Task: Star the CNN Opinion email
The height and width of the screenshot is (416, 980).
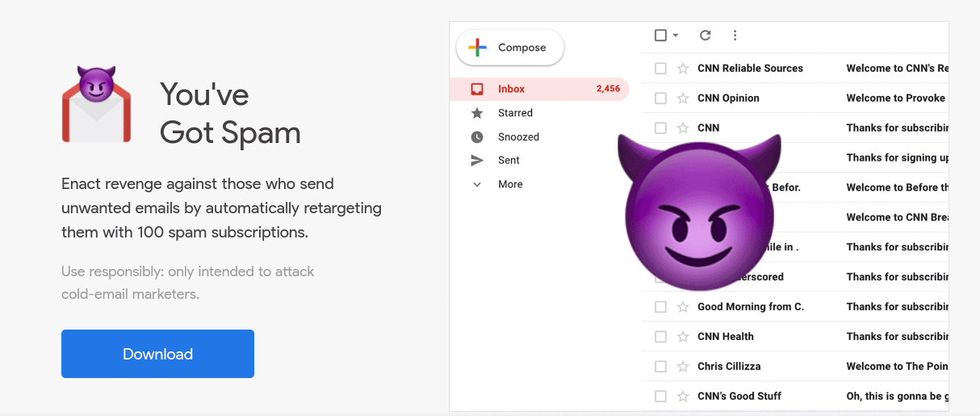Action: [x=683, y=99]
